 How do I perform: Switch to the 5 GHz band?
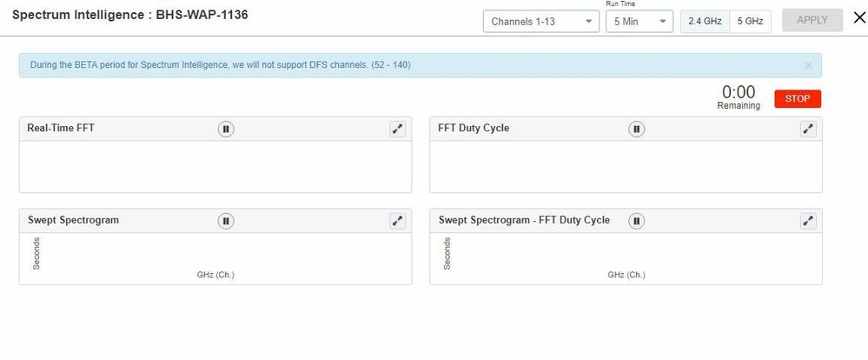pos(751,21)
